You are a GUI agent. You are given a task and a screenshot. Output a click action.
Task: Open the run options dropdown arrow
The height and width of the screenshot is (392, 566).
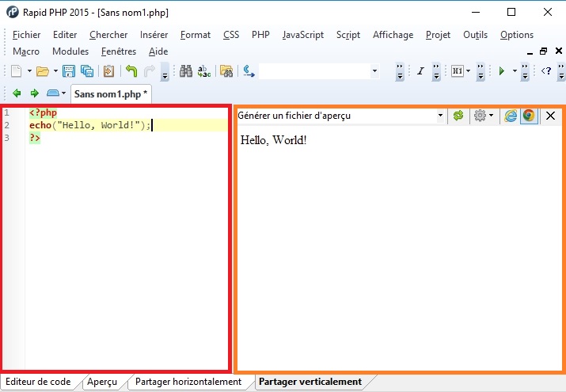tap(515, 71)
